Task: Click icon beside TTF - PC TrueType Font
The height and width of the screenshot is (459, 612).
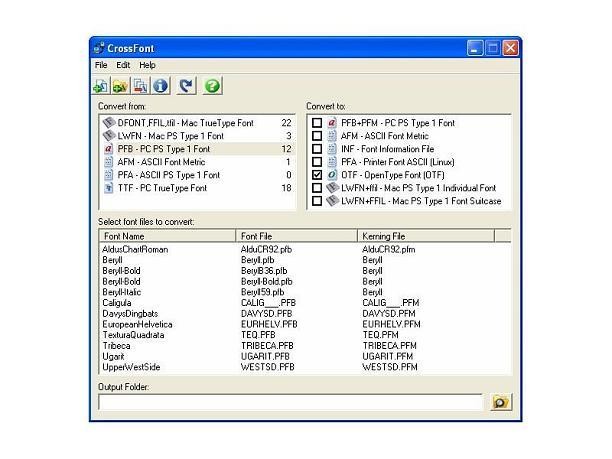Action: 109,188
